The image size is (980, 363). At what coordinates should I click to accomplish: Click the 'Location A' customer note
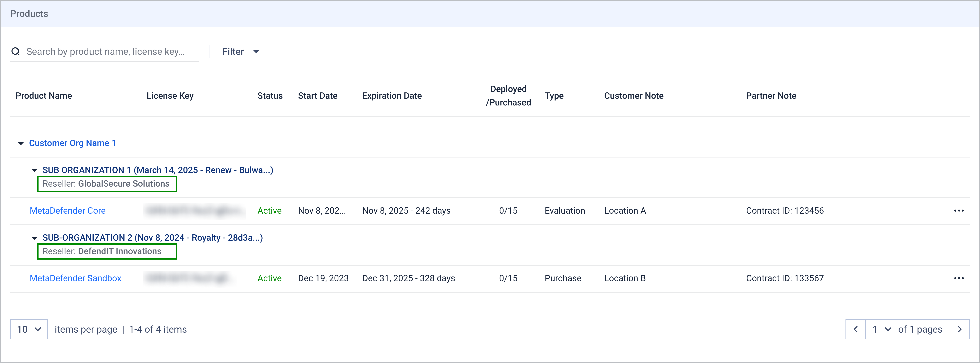click(x=625, y=211)
